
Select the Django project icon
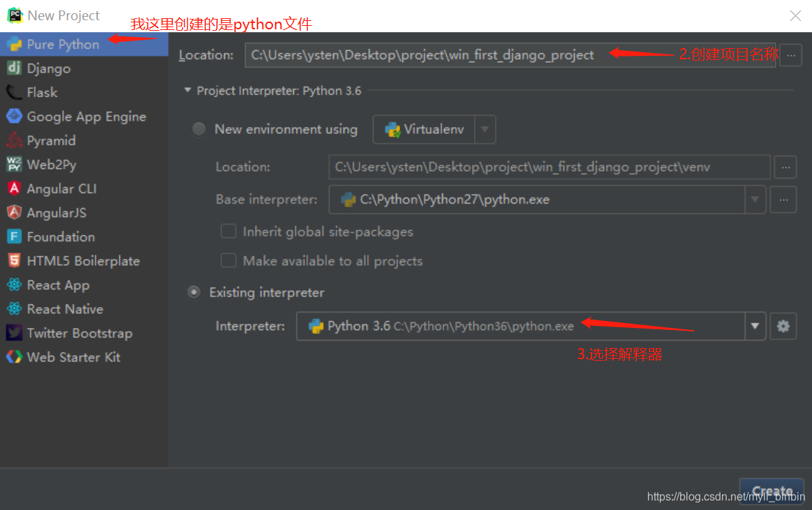click(14, 68)
